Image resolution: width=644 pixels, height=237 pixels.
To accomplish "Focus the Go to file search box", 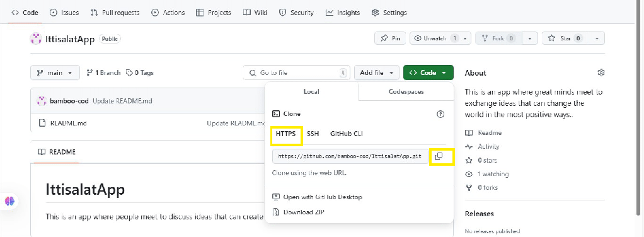I will [x=297, y=72].
